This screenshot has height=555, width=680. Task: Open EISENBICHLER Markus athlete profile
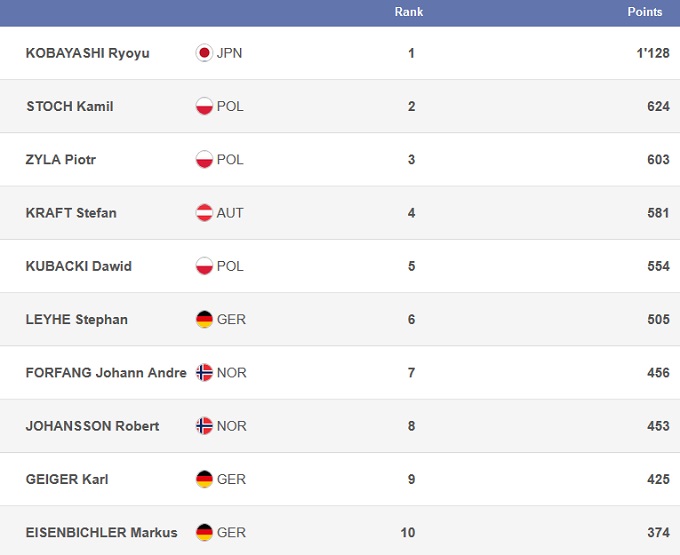[101, 533]
